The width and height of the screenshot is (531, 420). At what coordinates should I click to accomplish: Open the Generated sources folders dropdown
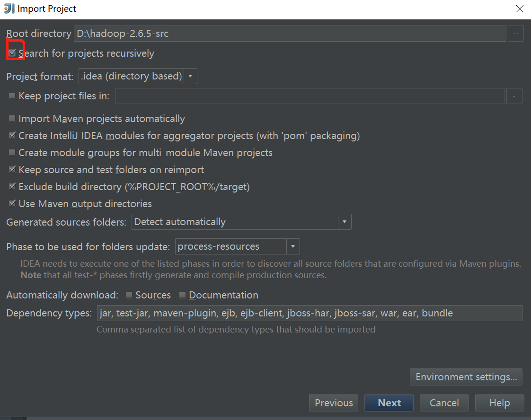pyautogui.click(x=345, y=222)
